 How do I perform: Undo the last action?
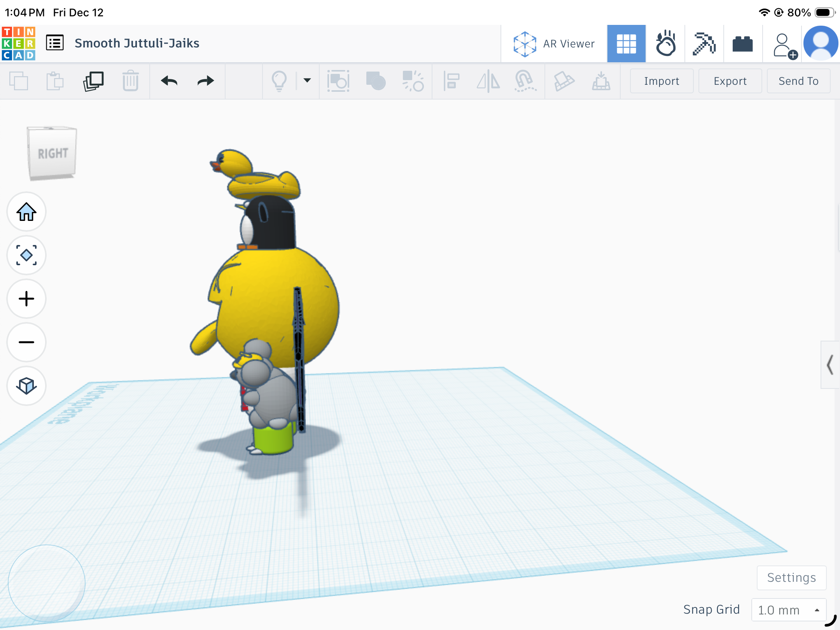169,81
